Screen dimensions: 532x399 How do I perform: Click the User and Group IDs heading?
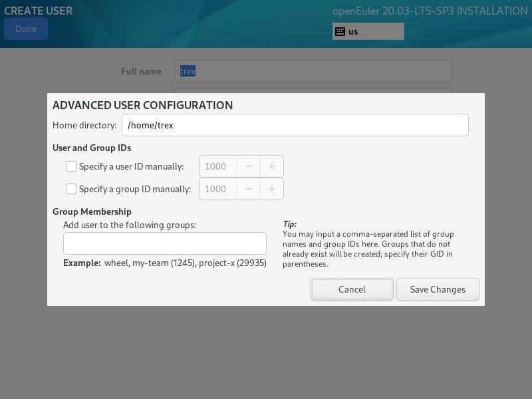point(92,148)
